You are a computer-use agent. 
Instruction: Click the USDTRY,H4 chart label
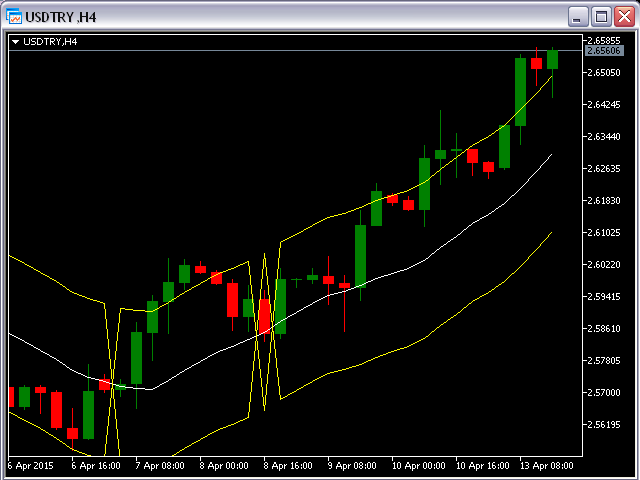click(50, 42)
